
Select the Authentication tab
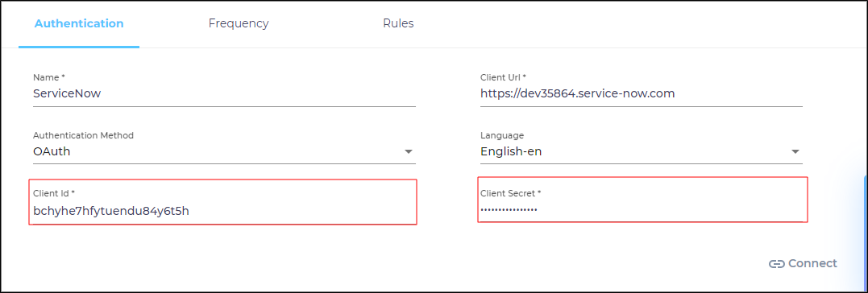pyautogui.click(x=79, y=23)
